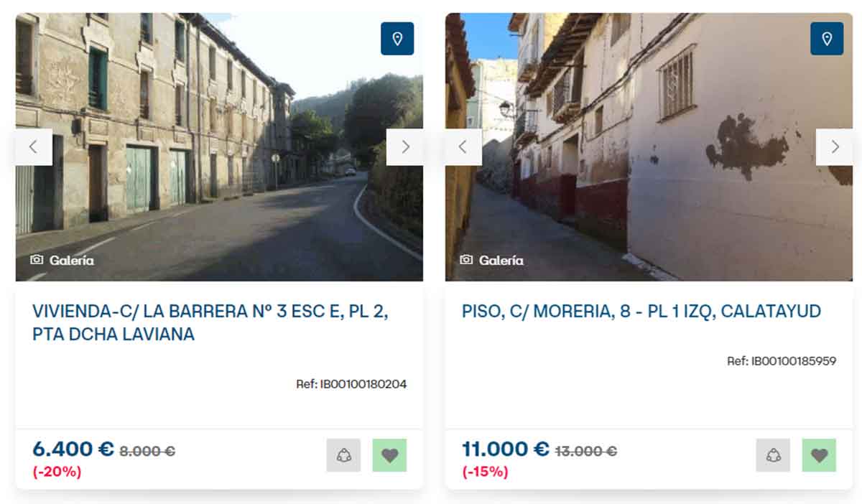Show previous photo of Calatayud property
The image size is (862, 504).
tap(463, 147)
